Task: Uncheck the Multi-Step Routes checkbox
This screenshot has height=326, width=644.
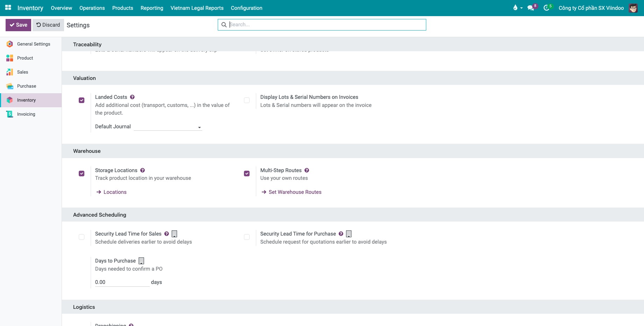Action: coord(247,174)
